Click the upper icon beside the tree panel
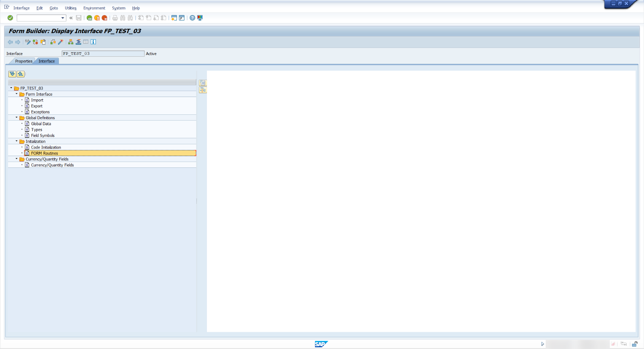The image size is (644, 349). click(203, 83)
